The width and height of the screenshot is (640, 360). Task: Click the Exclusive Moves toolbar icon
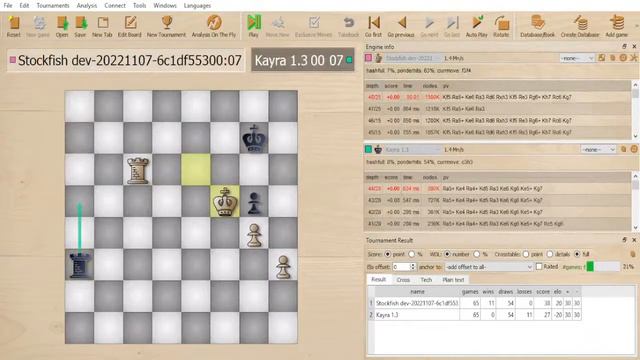313,26
